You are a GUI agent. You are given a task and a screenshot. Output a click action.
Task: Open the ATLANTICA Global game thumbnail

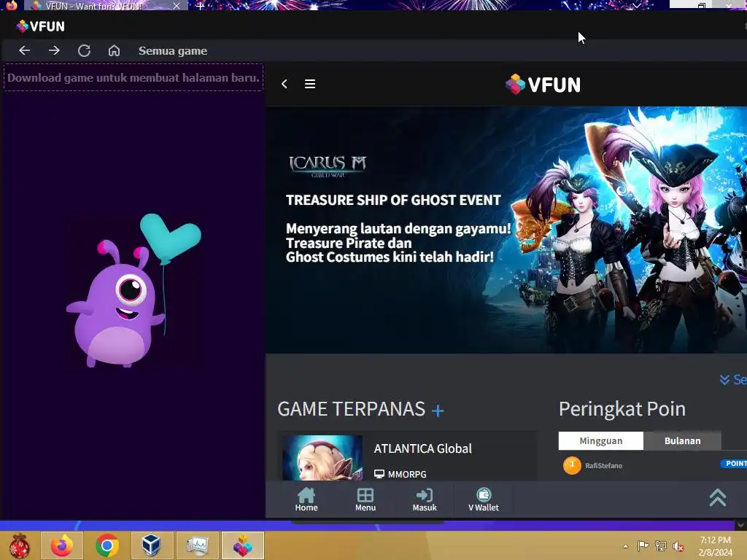(x=322, y=458)
